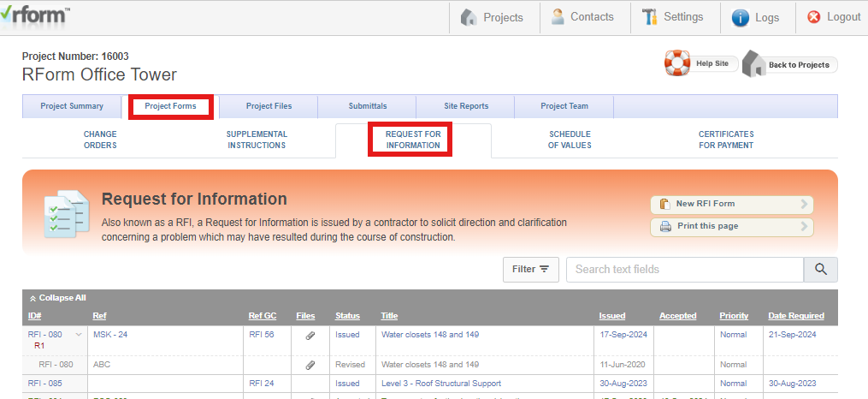
Task: Sort by Status column header
Action: [x=347, y=316]
